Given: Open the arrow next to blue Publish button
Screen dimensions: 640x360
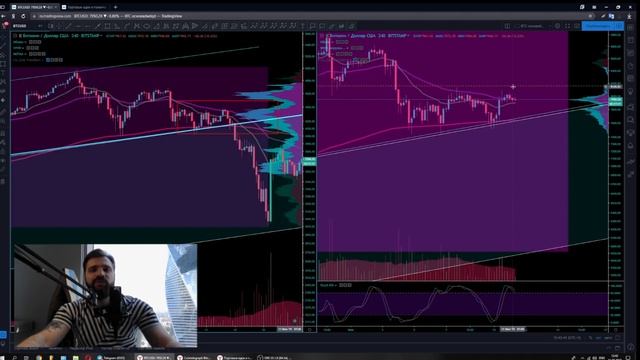Looking at the screenshot, I should (619, 26).
